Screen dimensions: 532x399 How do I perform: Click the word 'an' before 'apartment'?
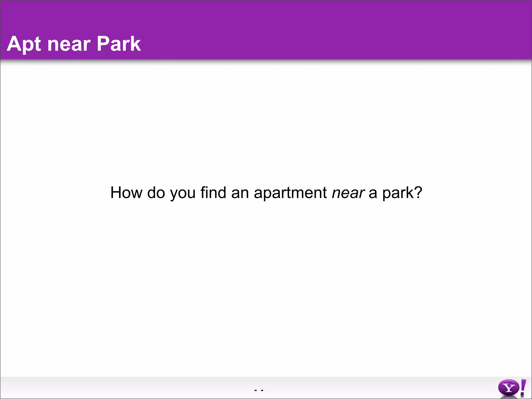pos(240,193)
